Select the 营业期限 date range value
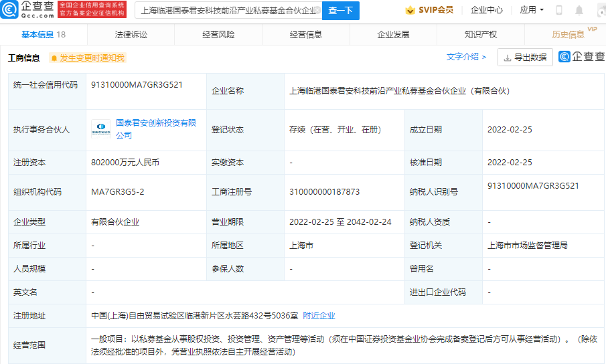This screenshot has width=606, height=364. tap(340, 222)
